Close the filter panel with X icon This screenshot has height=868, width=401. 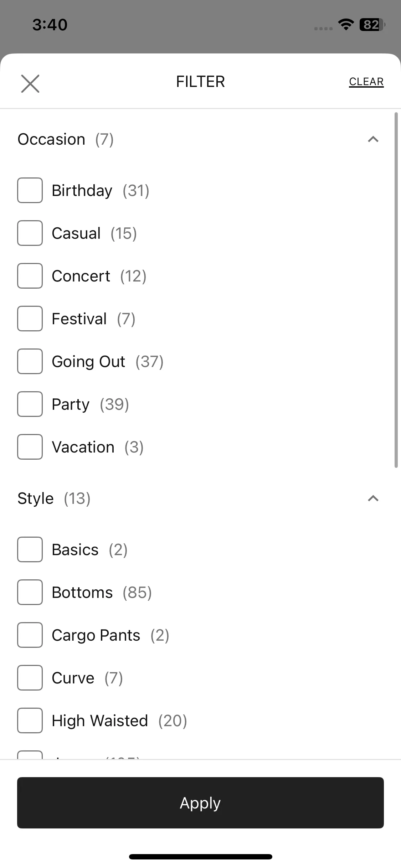click(x=30, y=84)
